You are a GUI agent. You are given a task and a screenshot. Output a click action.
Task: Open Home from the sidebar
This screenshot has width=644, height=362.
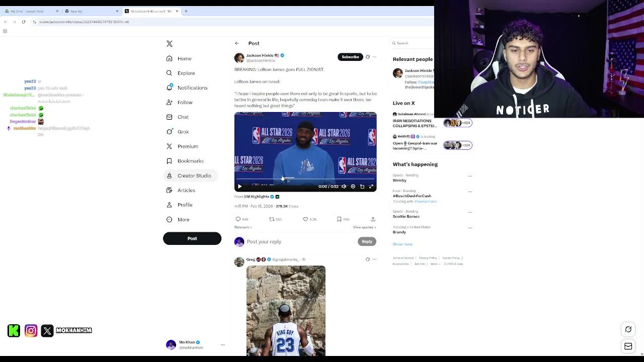(x=179, y=59)
